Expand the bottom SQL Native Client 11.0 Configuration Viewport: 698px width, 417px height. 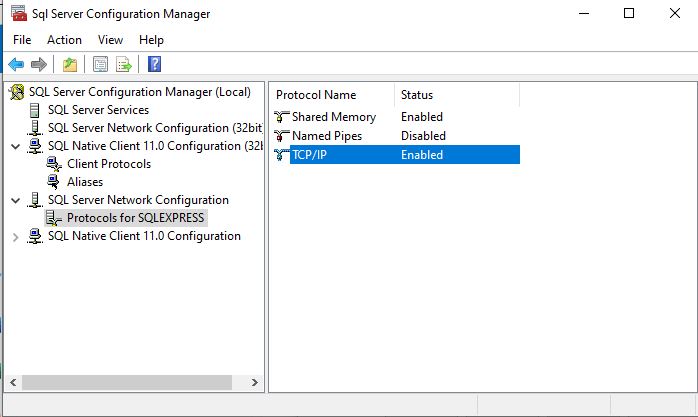[16, 237]
